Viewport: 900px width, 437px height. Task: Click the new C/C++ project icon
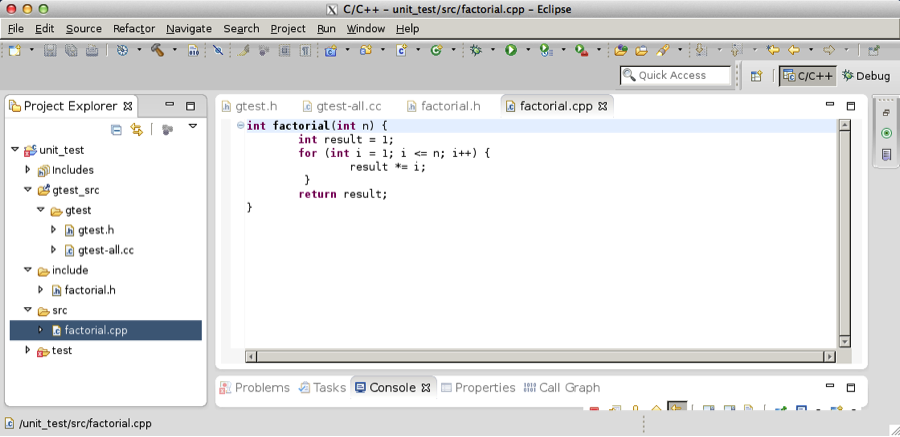[330, 51]
